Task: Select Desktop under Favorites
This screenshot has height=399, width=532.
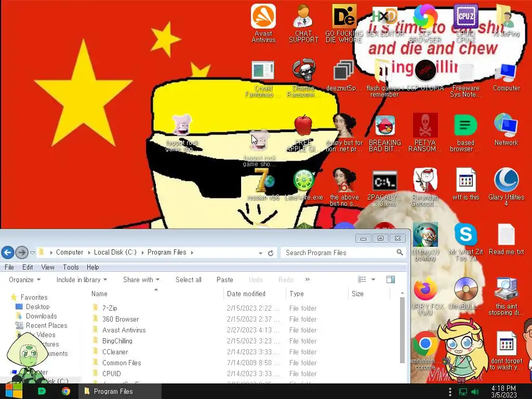Action: click(33, 307)
